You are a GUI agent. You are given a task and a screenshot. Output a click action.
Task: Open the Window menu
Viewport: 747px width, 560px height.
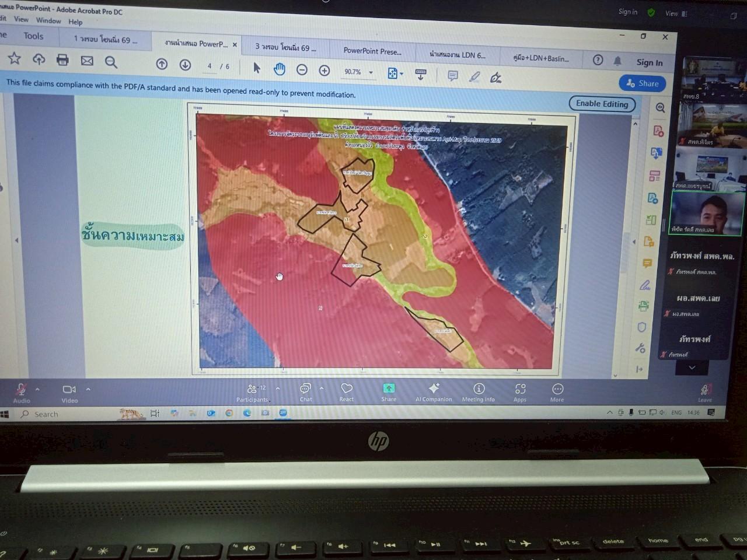[48, 20]
